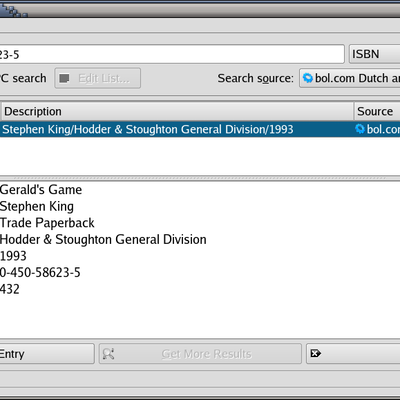The image size is (400, 400).
Task: Click the button with the clear arrow icon
Action: point(353,354)
